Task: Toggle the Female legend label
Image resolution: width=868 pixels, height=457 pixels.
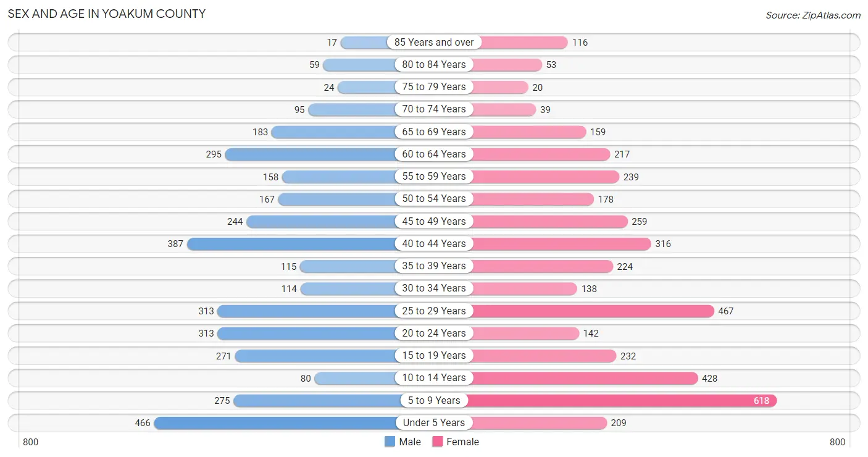Action: pyautogui.click(x=463, y=442)
